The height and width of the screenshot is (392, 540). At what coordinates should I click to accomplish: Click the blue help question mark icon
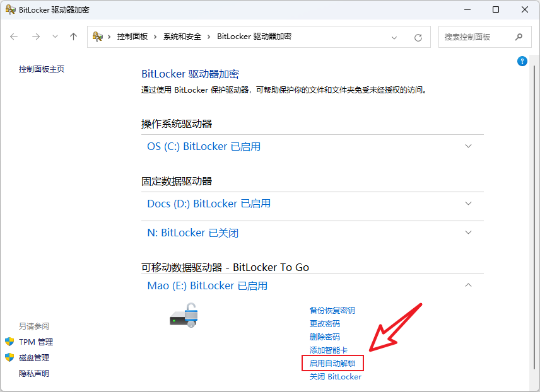point(522,61)
